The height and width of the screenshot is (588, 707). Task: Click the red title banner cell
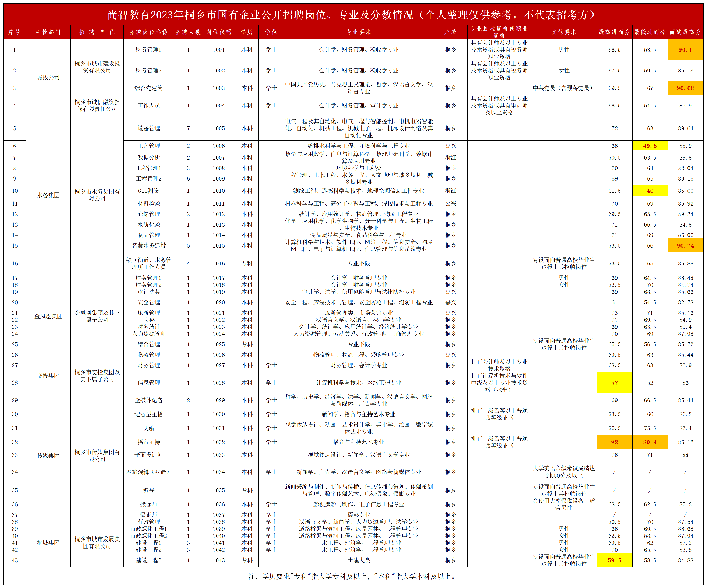tap(353, 14)
